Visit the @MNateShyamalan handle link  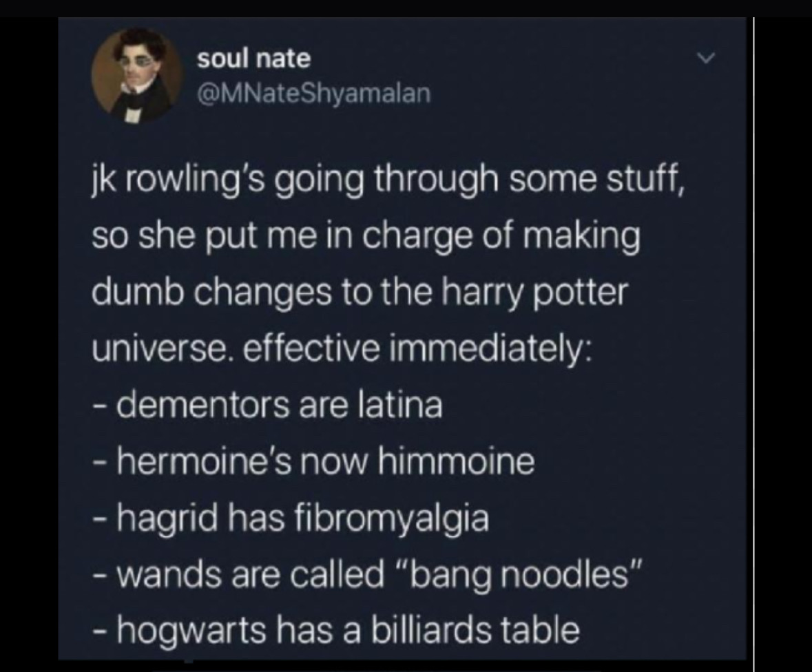click(314, 93)
